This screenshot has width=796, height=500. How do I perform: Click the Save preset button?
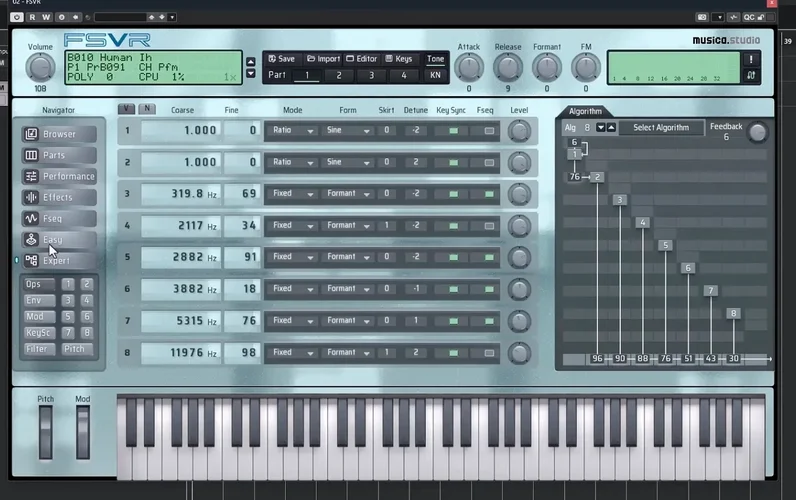click(x=282, y=59)
